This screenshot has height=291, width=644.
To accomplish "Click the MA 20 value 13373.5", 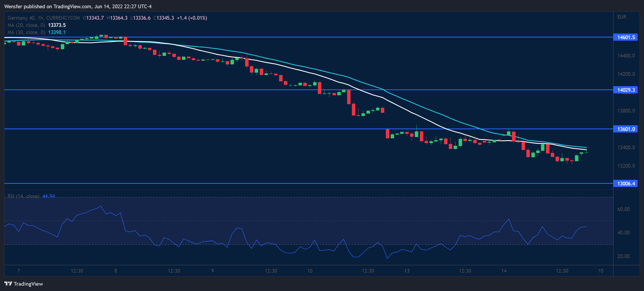I will pyautogui.click(x=57, y=25).
